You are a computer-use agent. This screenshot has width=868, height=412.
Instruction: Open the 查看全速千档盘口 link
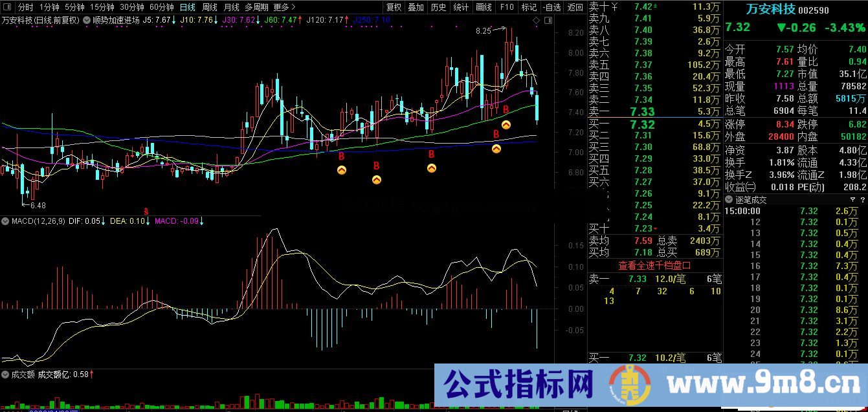[x=656, y=265]
